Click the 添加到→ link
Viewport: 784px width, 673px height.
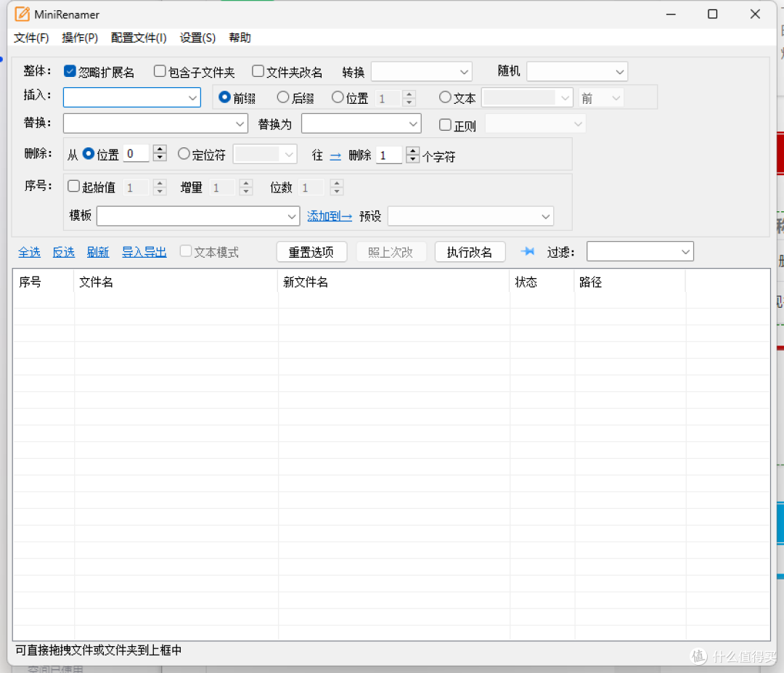pos(330,216)
